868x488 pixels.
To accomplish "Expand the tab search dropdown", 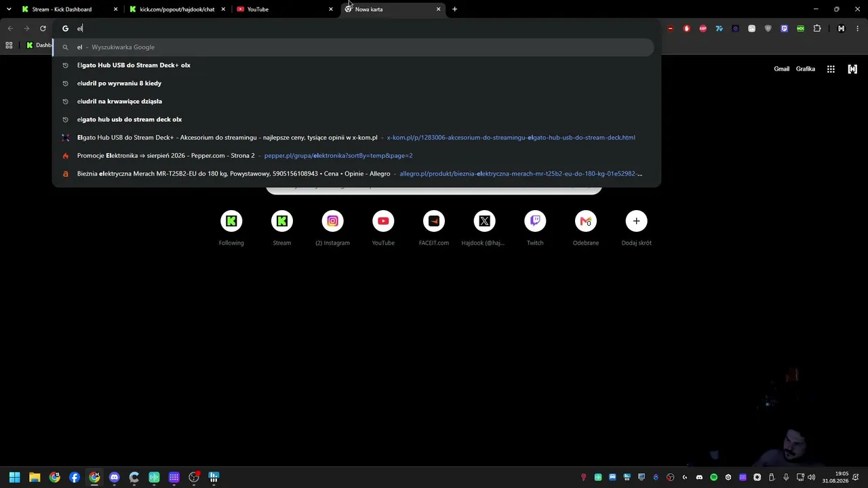I will [9, 9].
